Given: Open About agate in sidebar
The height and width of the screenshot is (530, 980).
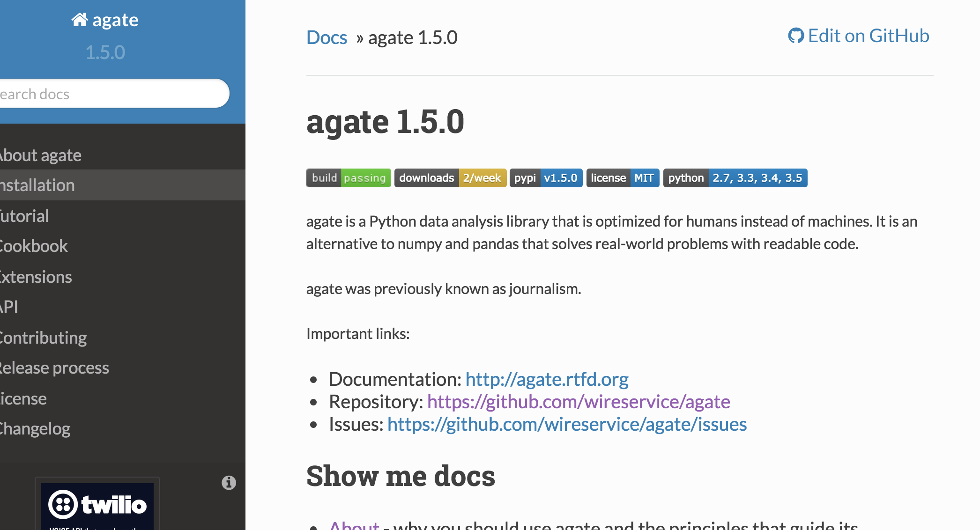Looking at the screenshot, I should coord(123,155).
